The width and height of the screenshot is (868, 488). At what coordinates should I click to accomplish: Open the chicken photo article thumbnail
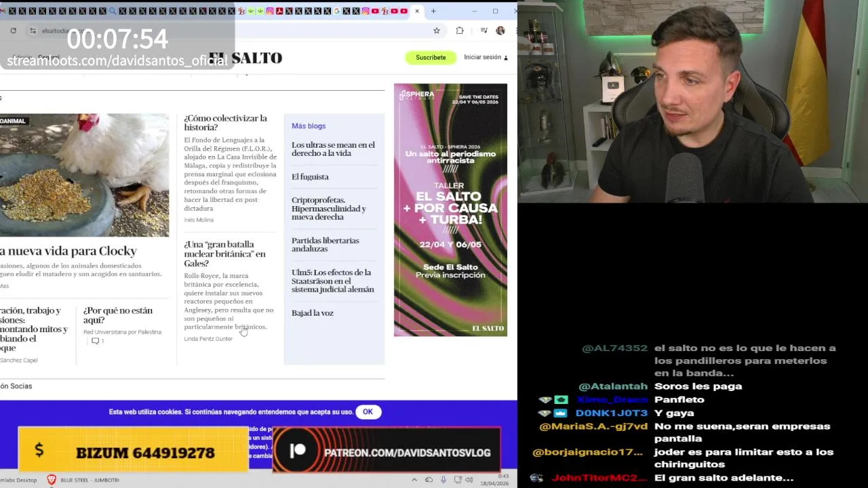tap(84, 175)
